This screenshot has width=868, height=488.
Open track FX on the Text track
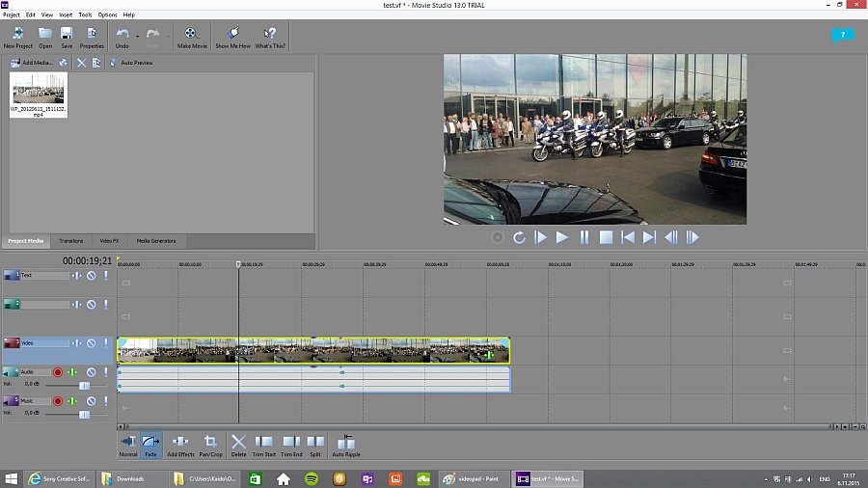(76, 276)
